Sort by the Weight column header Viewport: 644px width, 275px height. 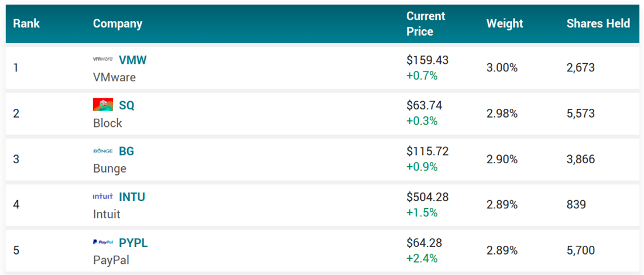pos(505,24)
